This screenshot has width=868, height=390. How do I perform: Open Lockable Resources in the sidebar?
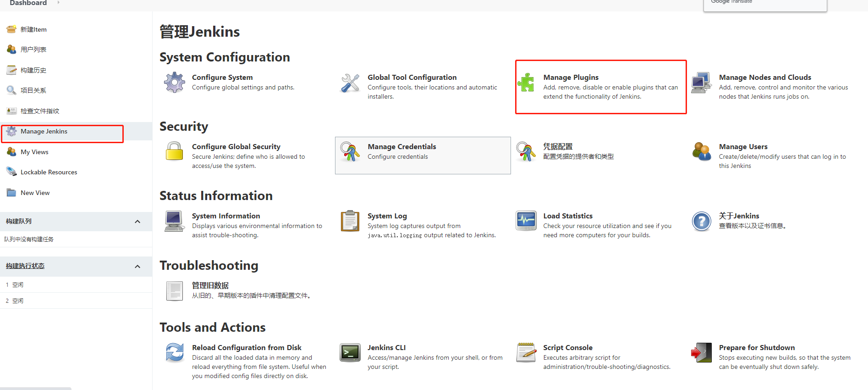[x=49, y=172]
